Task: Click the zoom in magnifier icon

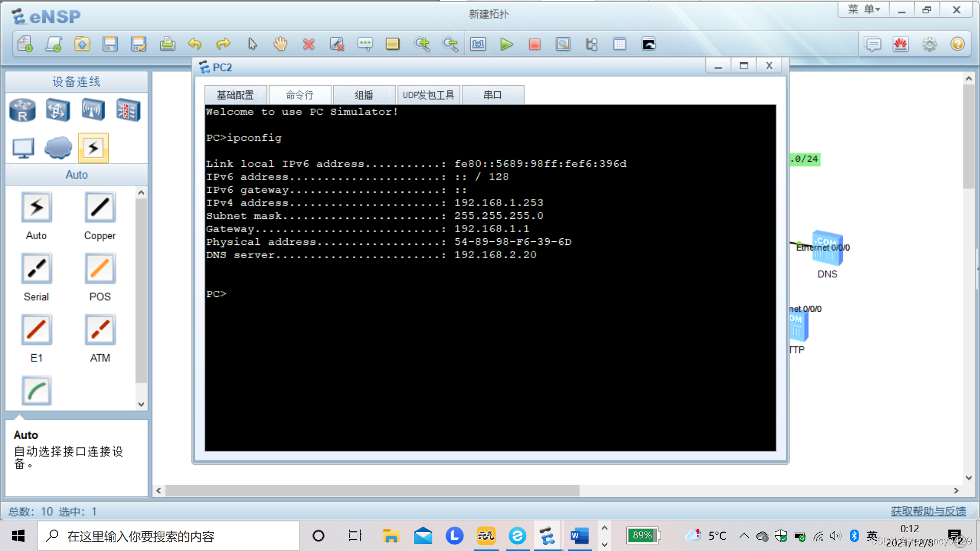Action: click(x=422, y=44)
